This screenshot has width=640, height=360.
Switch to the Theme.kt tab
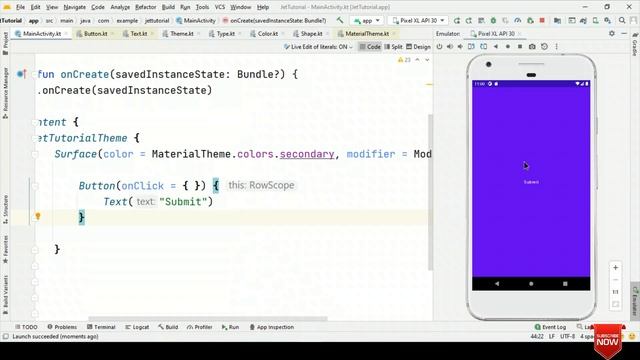pos(182,33)
